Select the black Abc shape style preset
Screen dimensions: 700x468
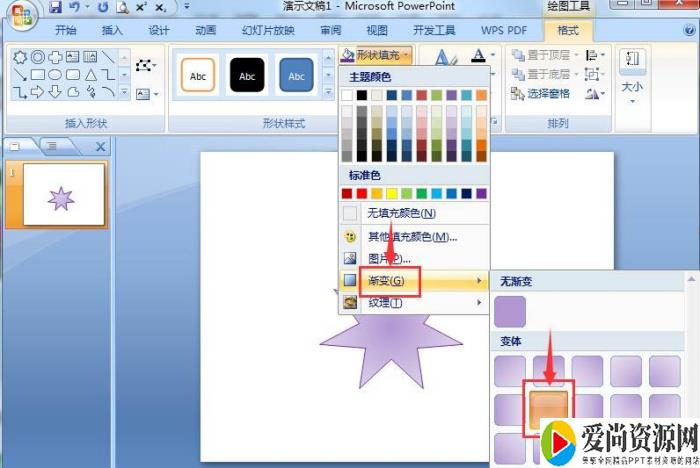coord(246,74)
